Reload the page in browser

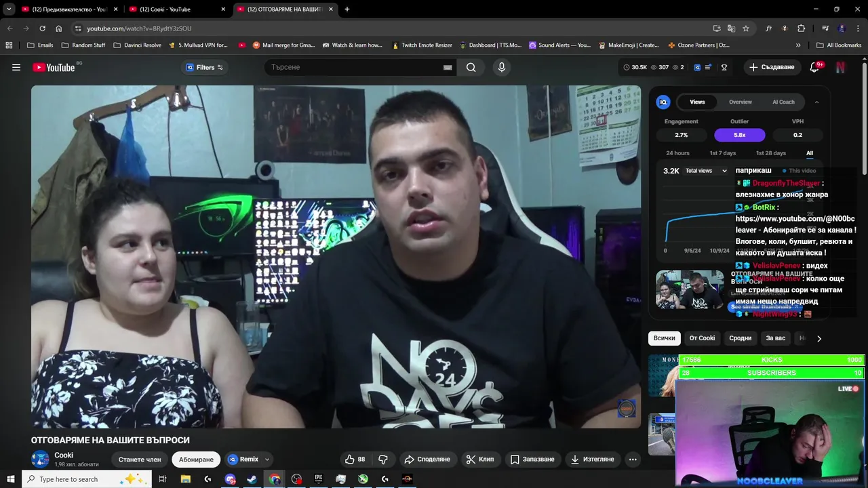point(42,28)
